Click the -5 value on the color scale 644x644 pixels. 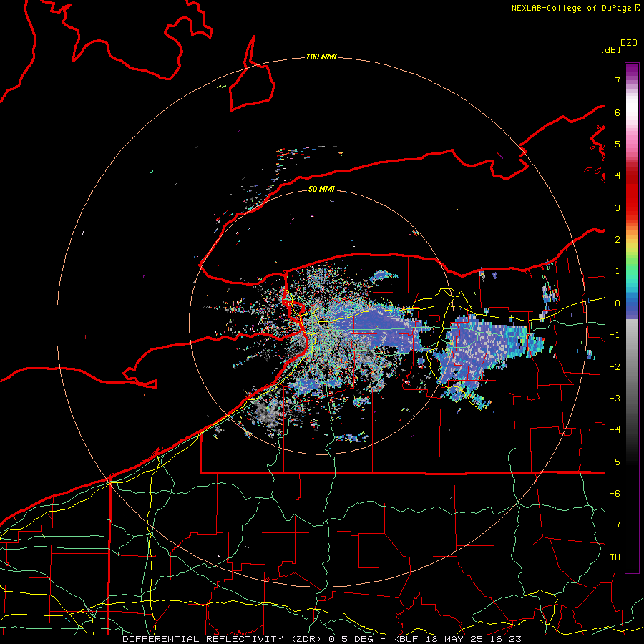tap(615, 462)
